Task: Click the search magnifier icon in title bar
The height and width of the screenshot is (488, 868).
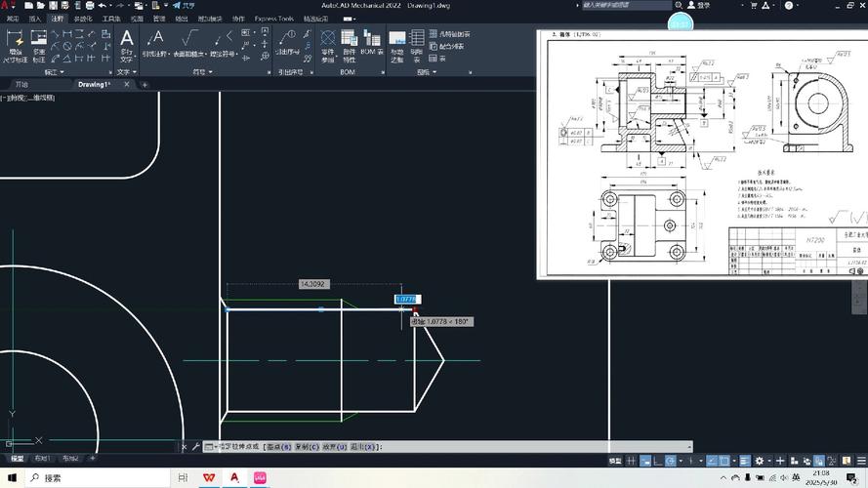Action: click(679, 5)
